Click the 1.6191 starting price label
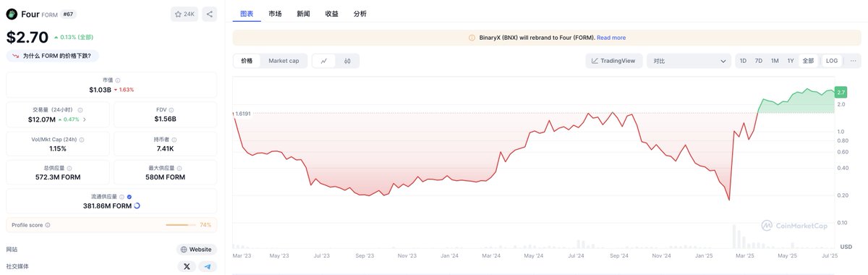Screen dimensions: 868x275 [243, 114]
